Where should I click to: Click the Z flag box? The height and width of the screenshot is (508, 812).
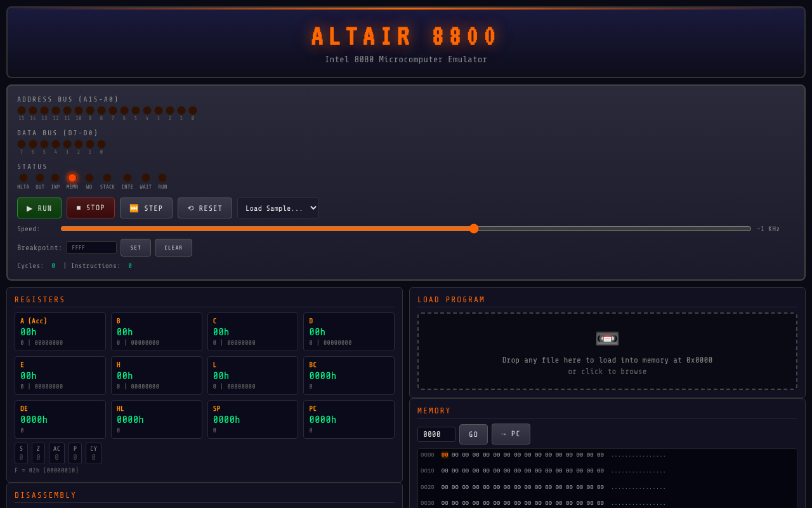38,453
